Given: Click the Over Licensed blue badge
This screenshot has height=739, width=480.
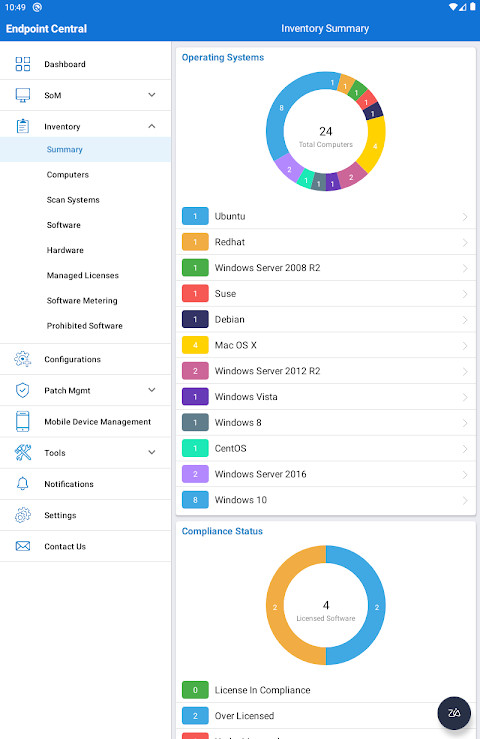Looking at the screenshot, I should point(195,716).
